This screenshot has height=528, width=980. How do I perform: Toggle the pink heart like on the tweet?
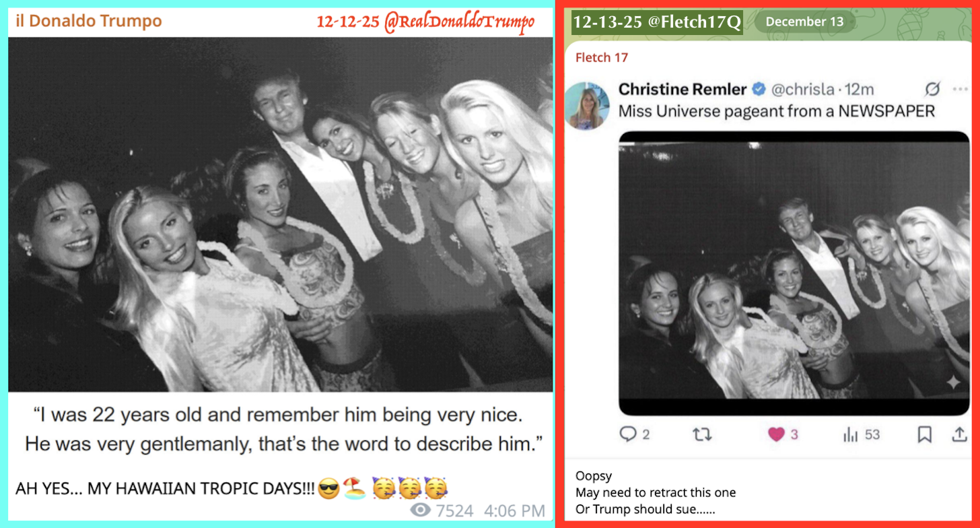(x=776, y=435)
